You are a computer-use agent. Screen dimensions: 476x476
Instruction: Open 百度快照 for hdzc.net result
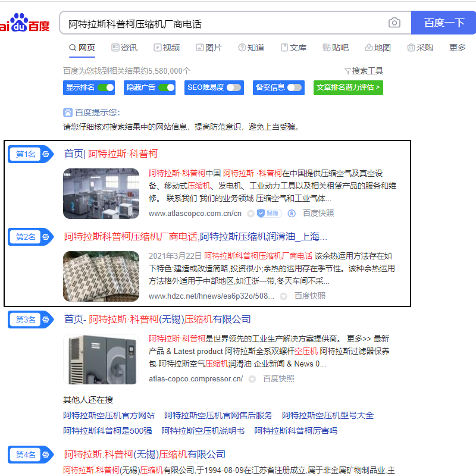(x=310, y=296)
